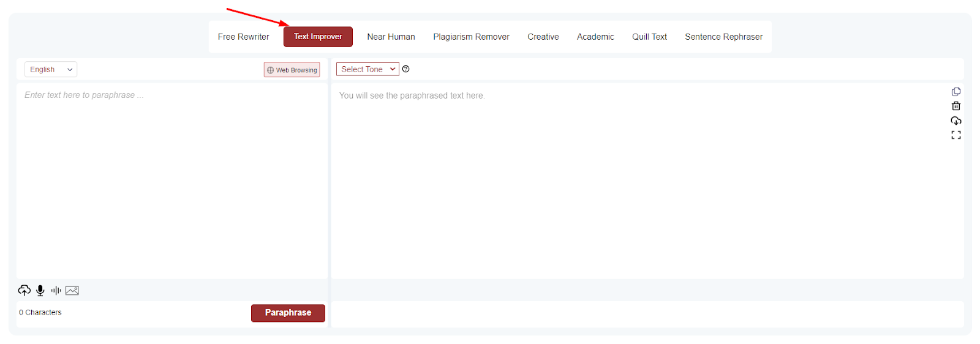980x344 pixels.
Task: Switch to the Academic tab
Action: [x=595, y=37]
